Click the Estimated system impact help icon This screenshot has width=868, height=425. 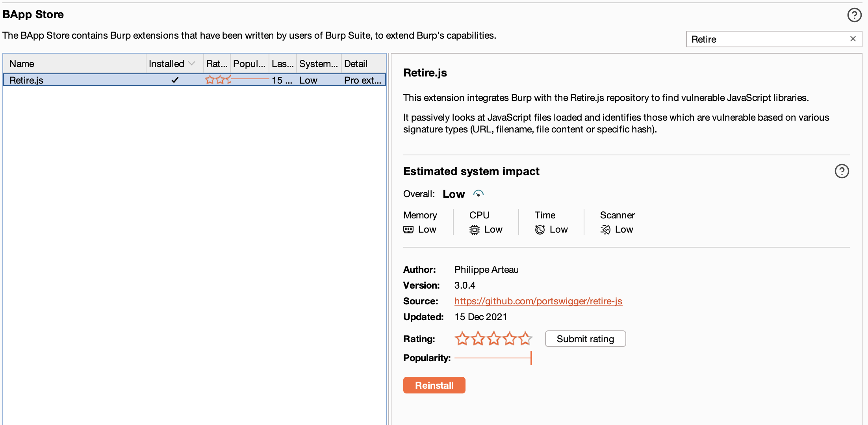[842, 171]
